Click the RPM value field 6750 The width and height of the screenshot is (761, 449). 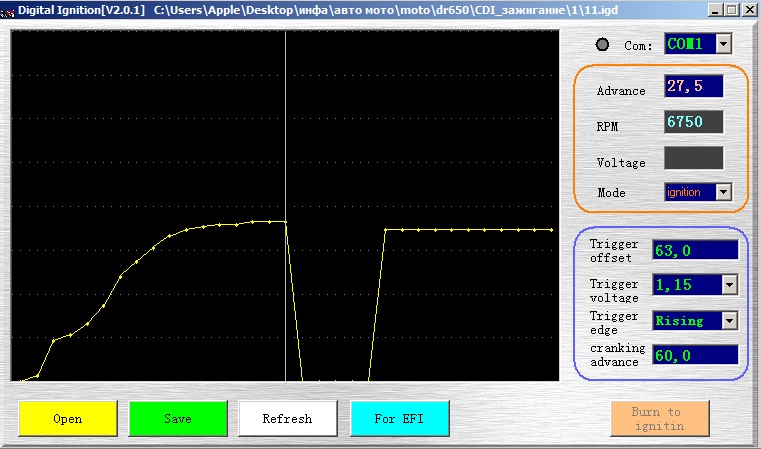coord(694,122)
